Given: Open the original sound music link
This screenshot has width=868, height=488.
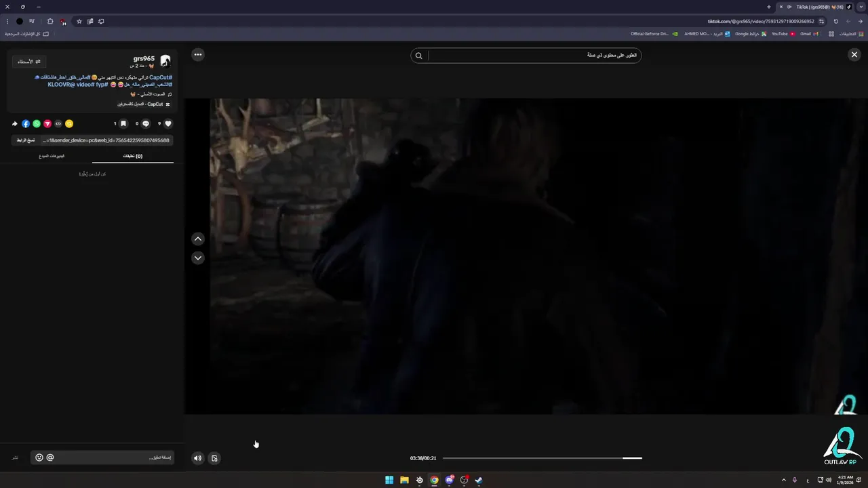Looking at the screenshot, I should 150,94.
